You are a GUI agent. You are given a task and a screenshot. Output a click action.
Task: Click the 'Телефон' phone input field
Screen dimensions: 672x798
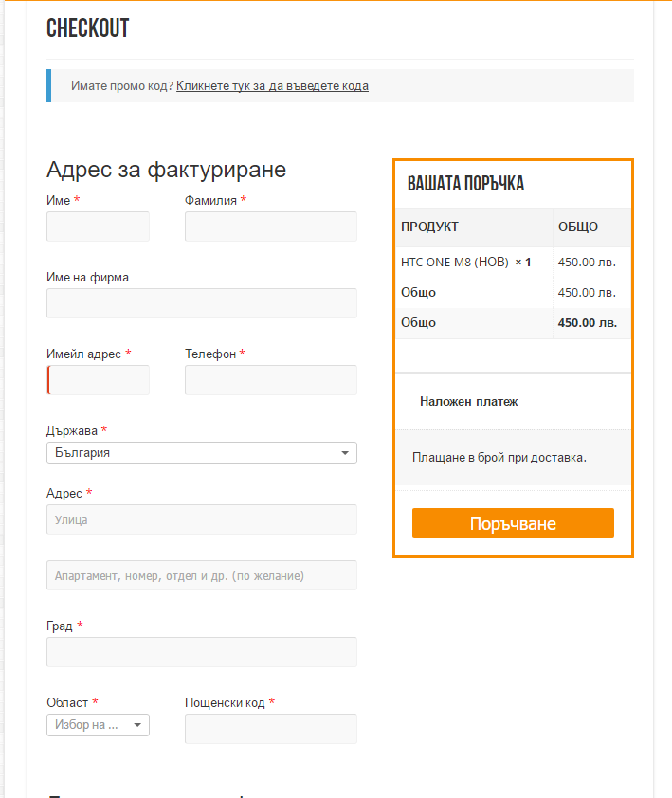tap(271, 380)
